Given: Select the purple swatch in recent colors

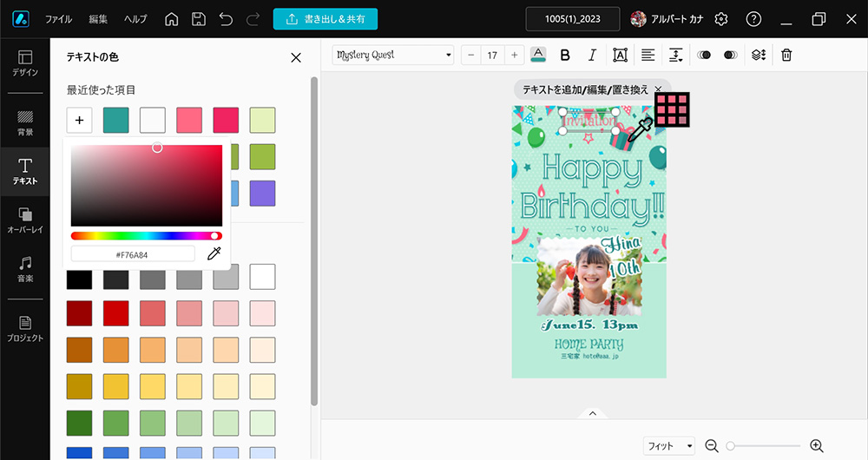Looking at the screenshot, I should tap(262, 194).
